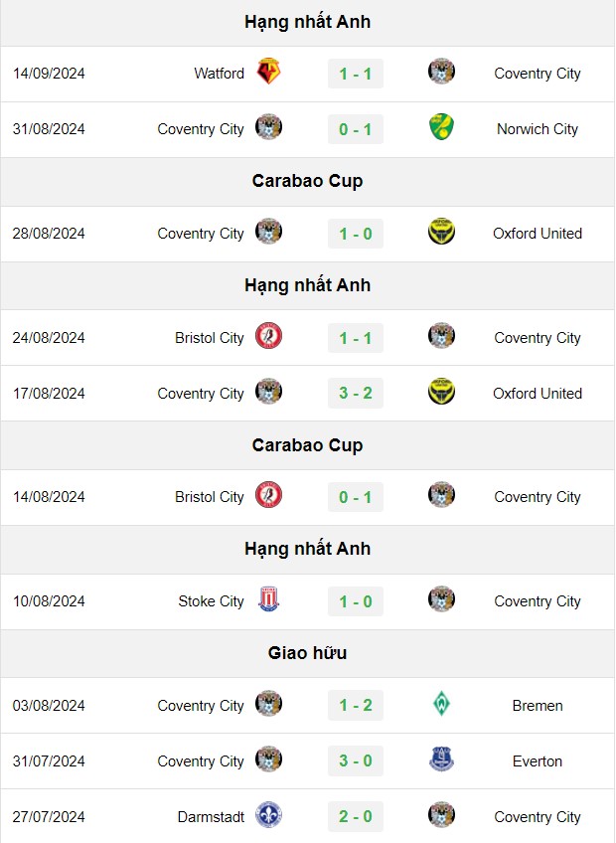Image resolution: width=616 pixels, height=843 pixels.
Task: Click the Bremen club logo
Action: (441, 704)
